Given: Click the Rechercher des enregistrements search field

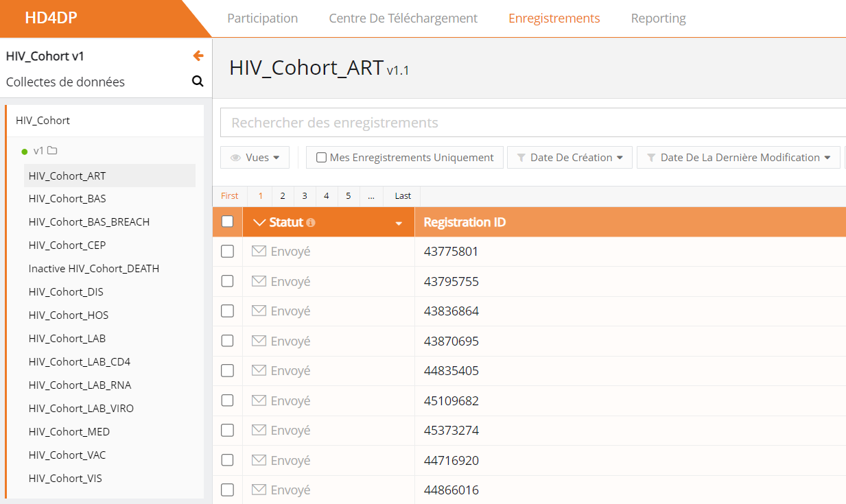Looking at the screenshot, I should [532, 123].
